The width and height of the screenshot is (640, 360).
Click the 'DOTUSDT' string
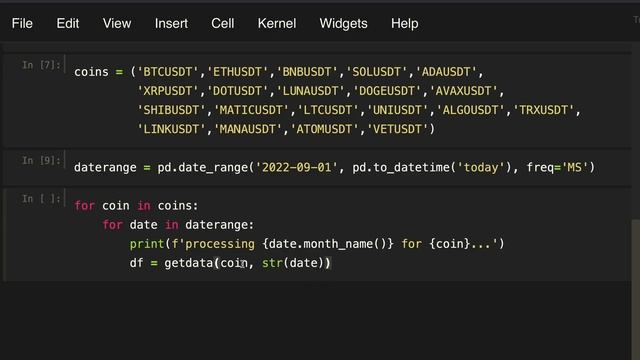coord(237,91)
